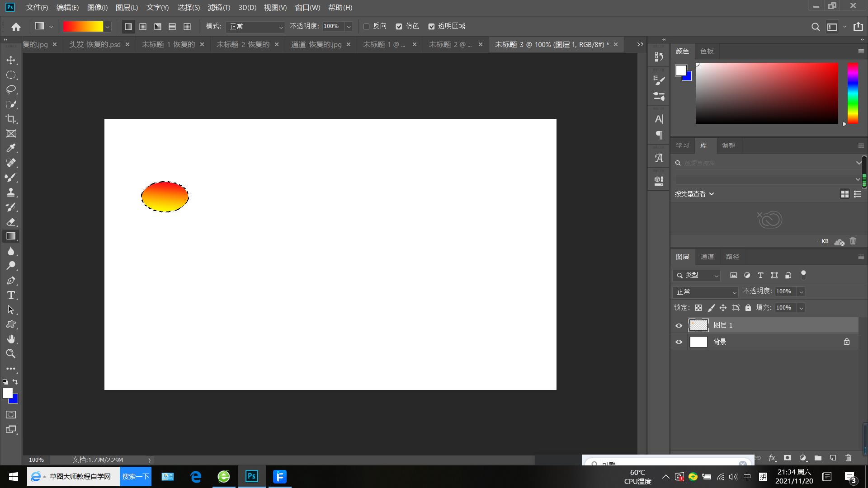Choose the diamond gradient style icon
868x488 pixels.
187,27
